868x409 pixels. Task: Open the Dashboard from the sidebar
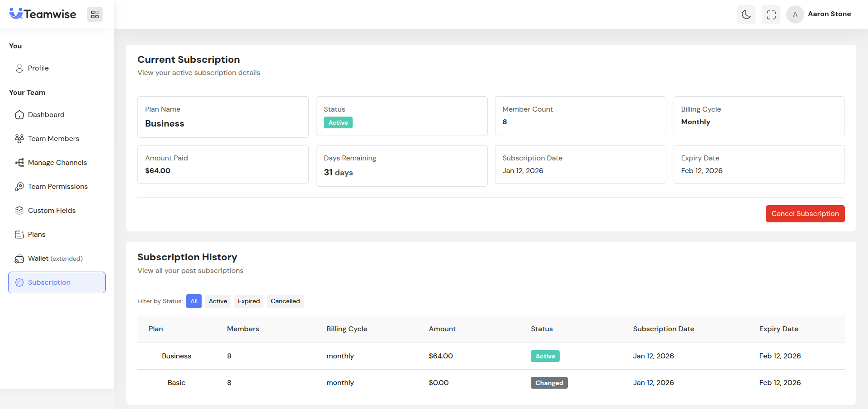tap(46, 114)
